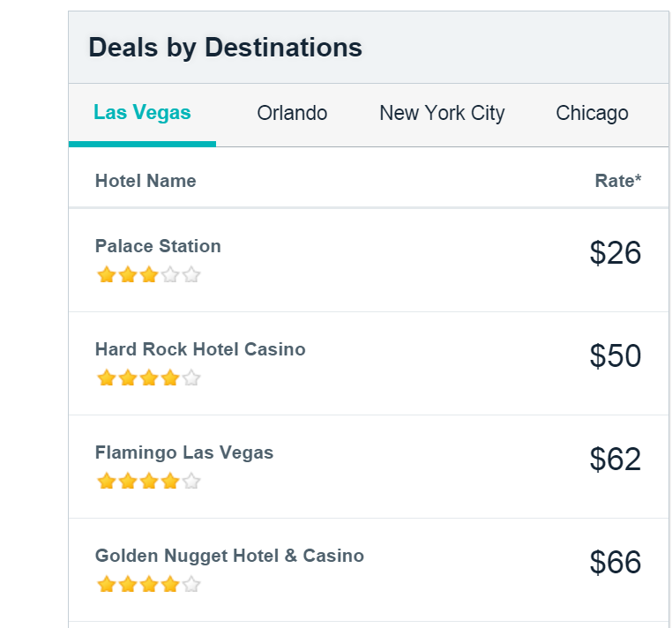Click the $26 rate for Palace Station

tap(616, 253)
